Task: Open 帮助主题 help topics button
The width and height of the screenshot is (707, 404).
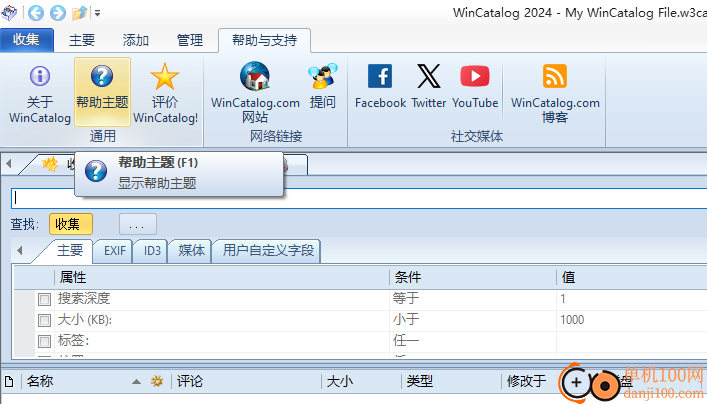Action: (x=102, y=92)
